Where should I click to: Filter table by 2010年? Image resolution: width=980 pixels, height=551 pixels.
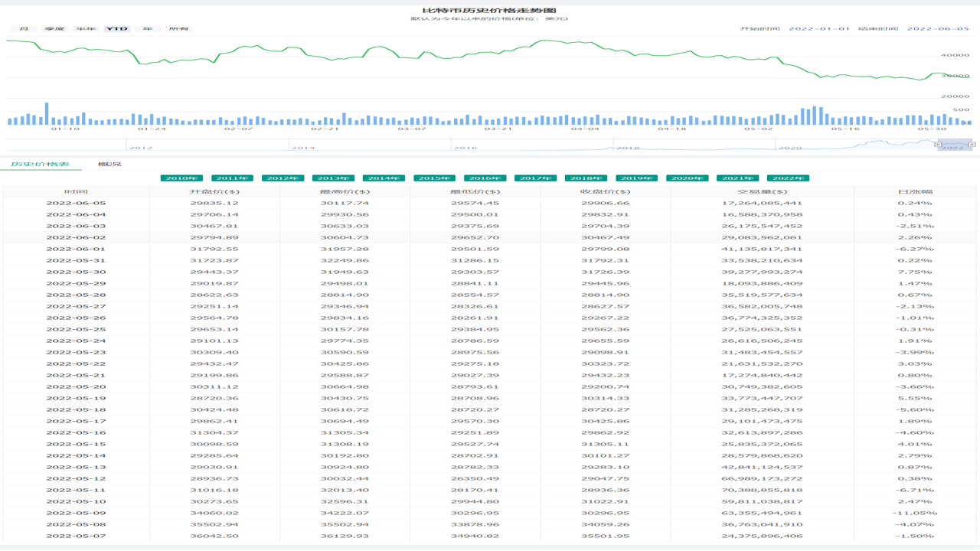point(181,178)
